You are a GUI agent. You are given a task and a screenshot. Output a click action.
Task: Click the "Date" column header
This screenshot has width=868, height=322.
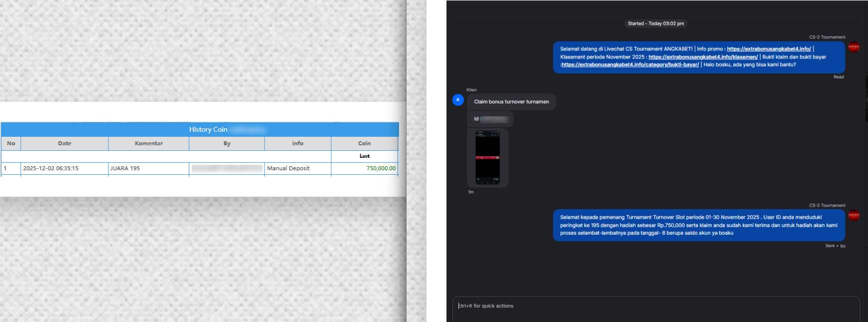[64, 143]
